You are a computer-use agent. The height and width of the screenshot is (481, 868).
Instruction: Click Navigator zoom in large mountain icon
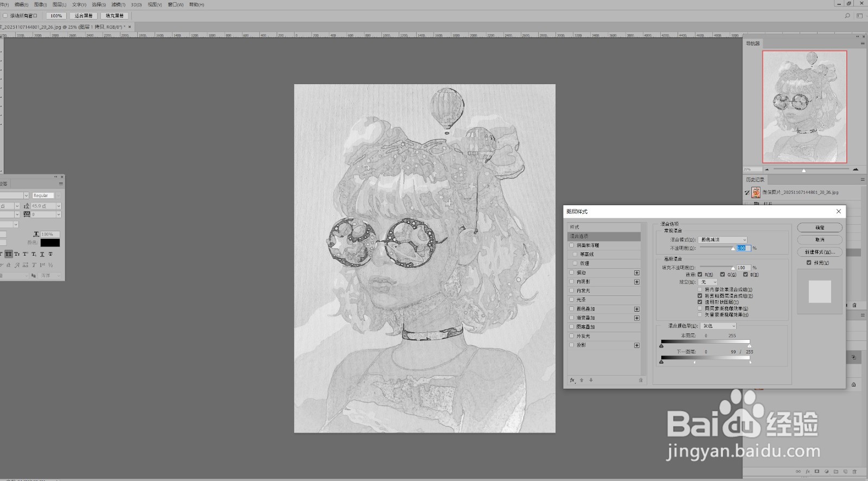(x=856, y=169)
